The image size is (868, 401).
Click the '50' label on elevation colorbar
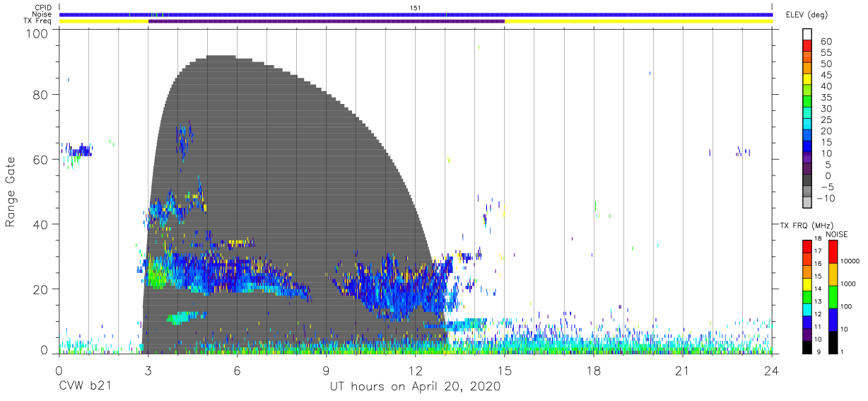pos(826,64)
